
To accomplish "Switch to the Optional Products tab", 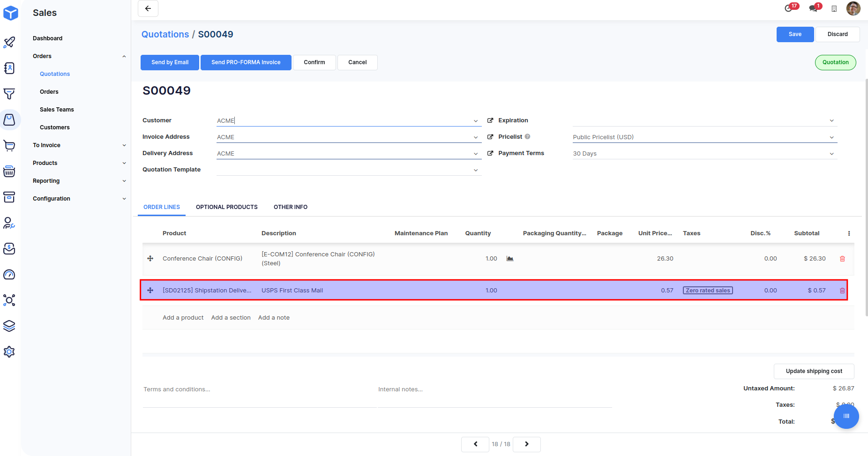I will (226, 207).
